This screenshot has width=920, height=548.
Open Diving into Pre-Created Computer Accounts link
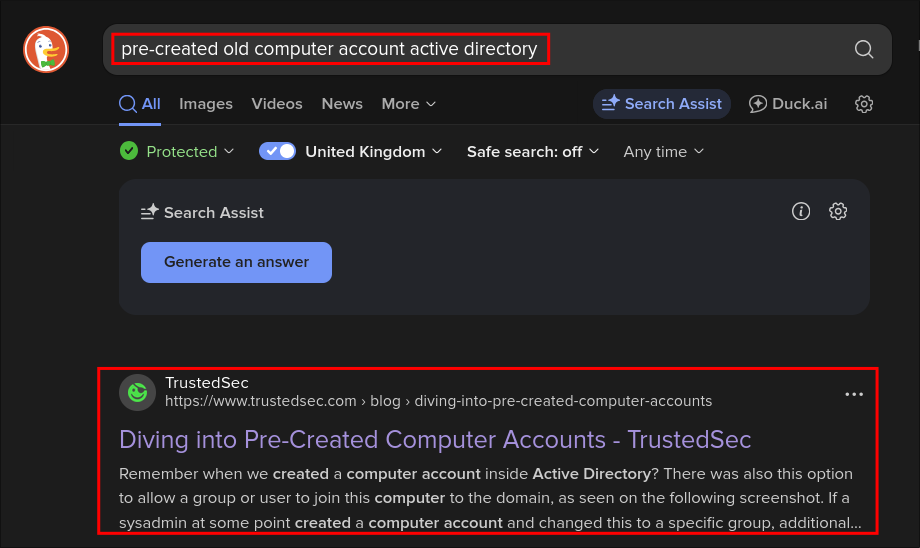435,439
